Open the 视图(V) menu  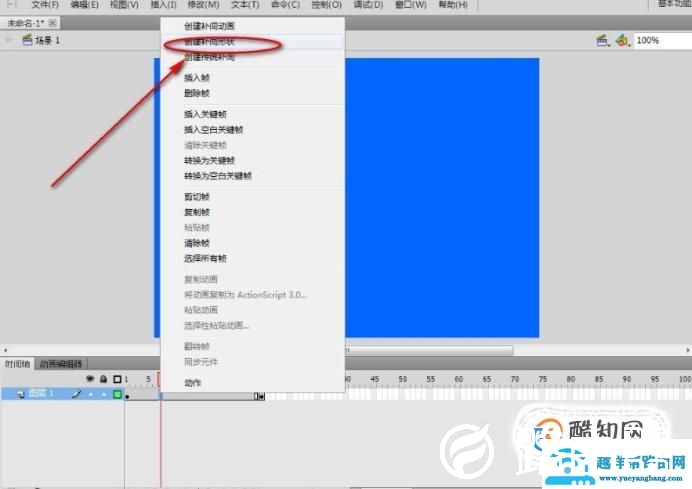coord(124,5)
